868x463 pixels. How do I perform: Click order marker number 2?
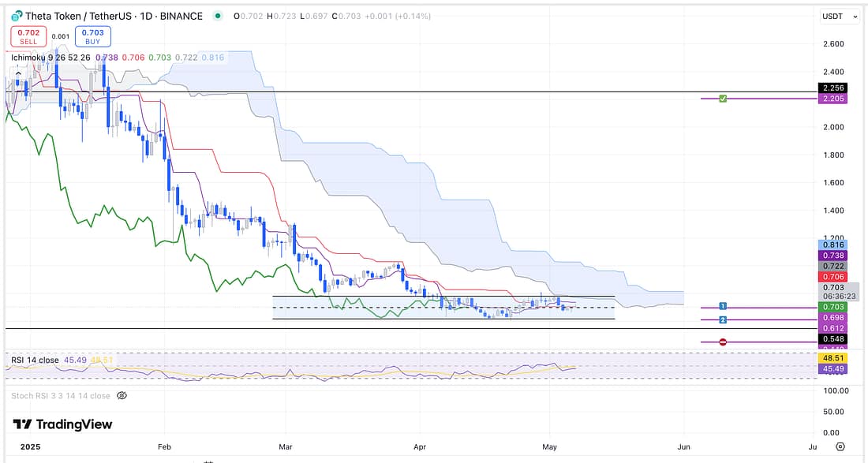click(x=723, y=319)
